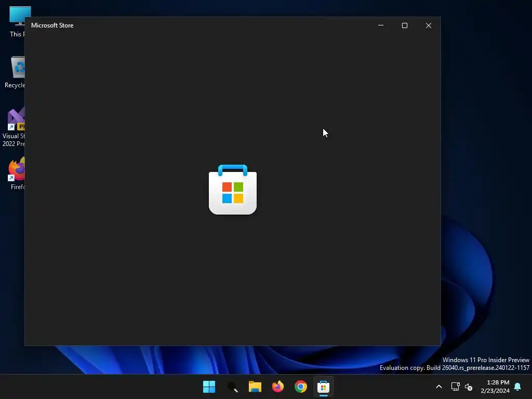Open Firefox from the taskbar

278,387
